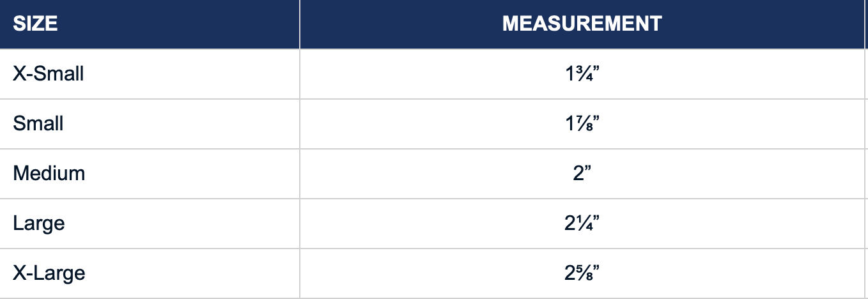Click the MEASUREMENT column header
This screenshot has width=868, height=299.
pyautogui.click(x=581, y=24)
